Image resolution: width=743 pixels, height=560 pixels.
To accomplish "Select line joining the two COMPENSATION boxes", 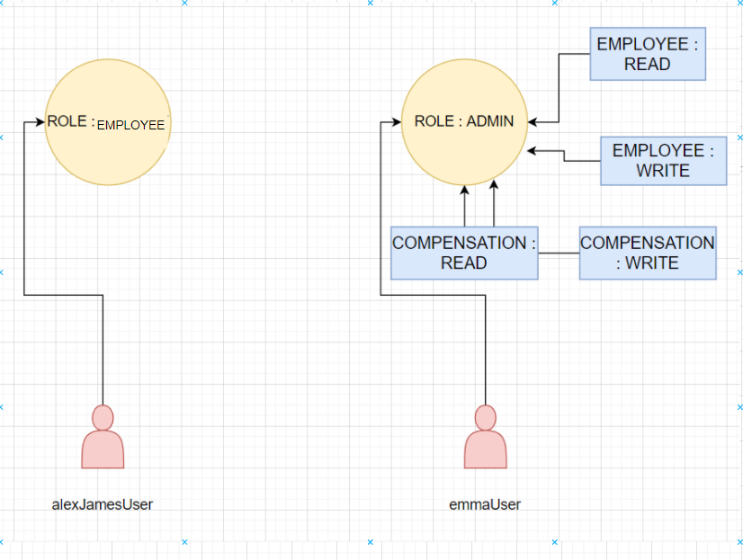I will (558, 253).
